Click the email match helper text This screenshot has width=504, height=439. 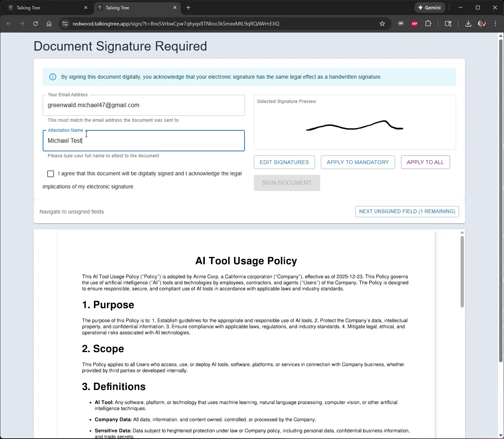click(x=113, y=120)
